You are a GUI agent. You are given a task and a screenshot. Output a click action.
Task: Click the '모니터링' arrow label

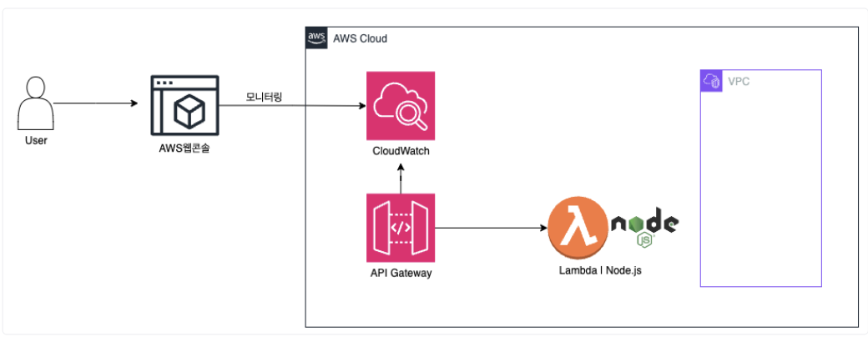click(x=264, y=98)
